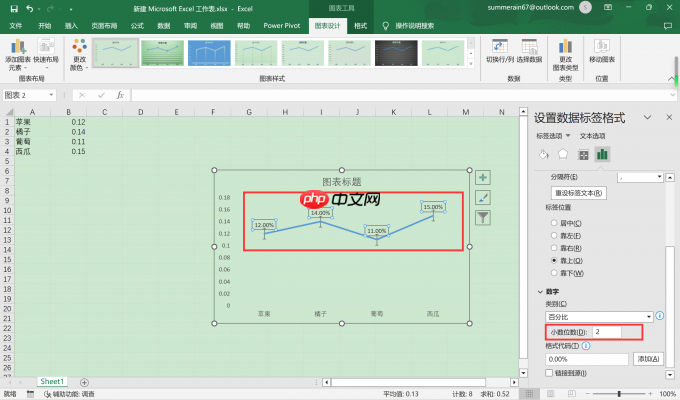Expand the chart styles gallery More arrow
Viewport: 680px width, 400px height.
(x=471, y=64)
